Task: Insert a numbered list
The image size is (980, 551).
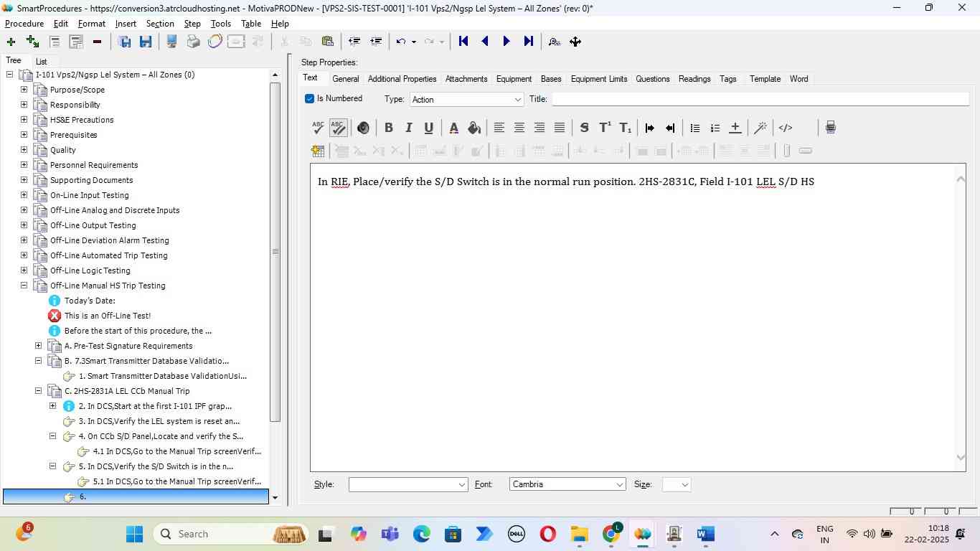Action: click(715, 128)
